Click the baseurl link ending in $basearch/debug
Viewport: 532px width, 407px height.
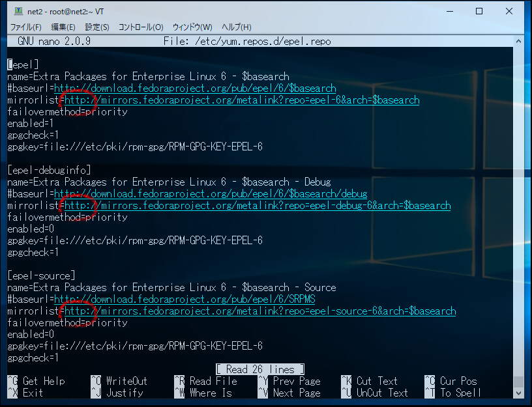(211, 194)
